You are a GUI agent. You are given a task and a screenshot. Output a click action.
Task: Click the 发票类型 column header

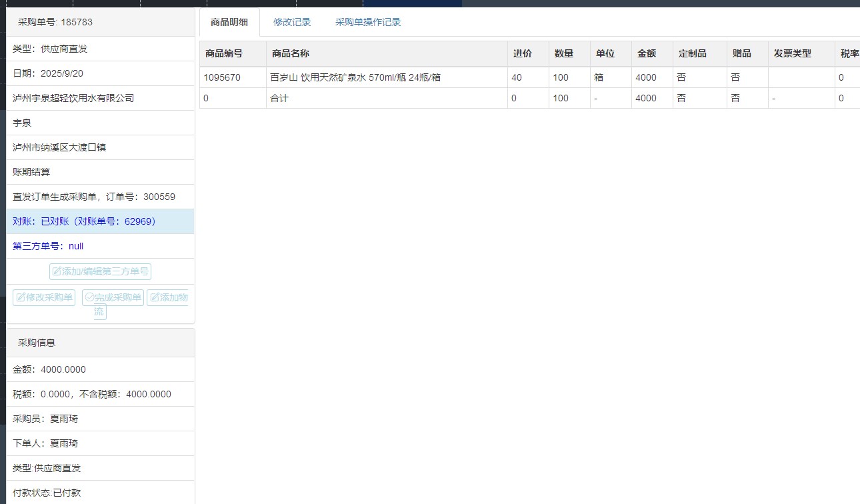coord(792,53)
